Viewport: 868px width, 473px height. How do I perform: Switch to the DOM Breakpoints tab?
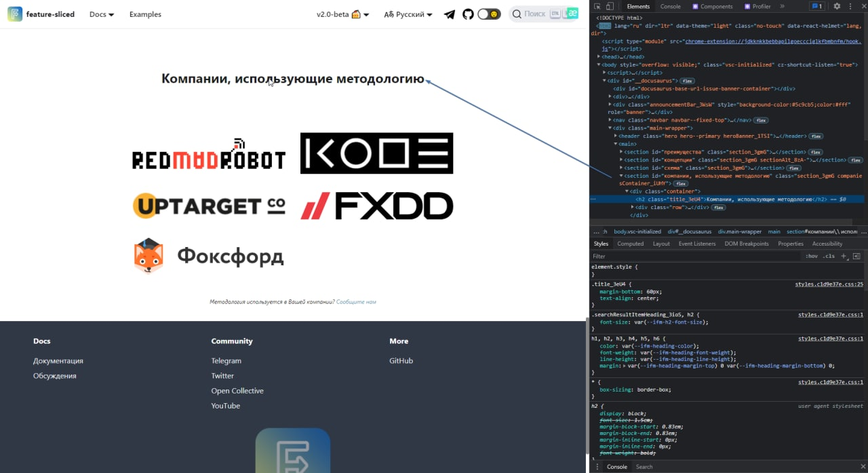747,244
